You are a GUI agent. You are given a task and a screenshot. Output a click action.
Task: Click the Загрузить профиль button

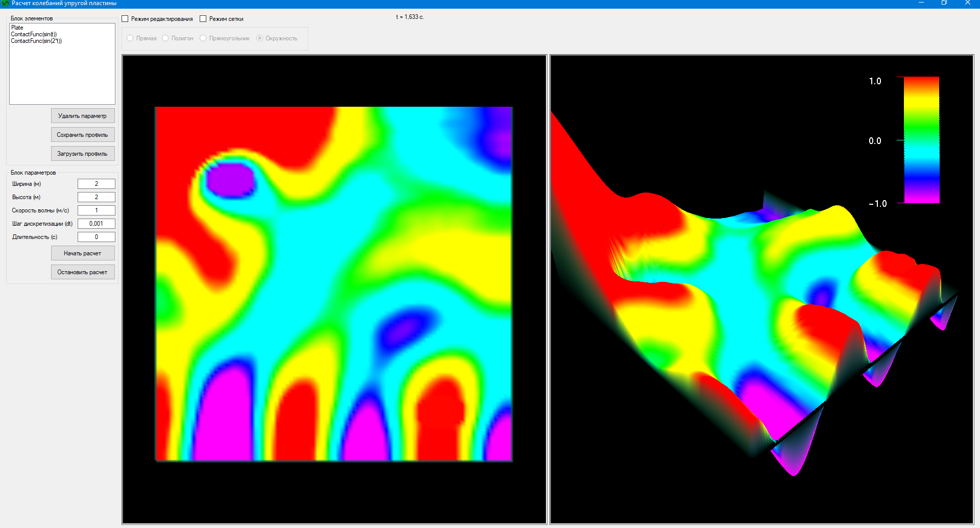[83, 154]
